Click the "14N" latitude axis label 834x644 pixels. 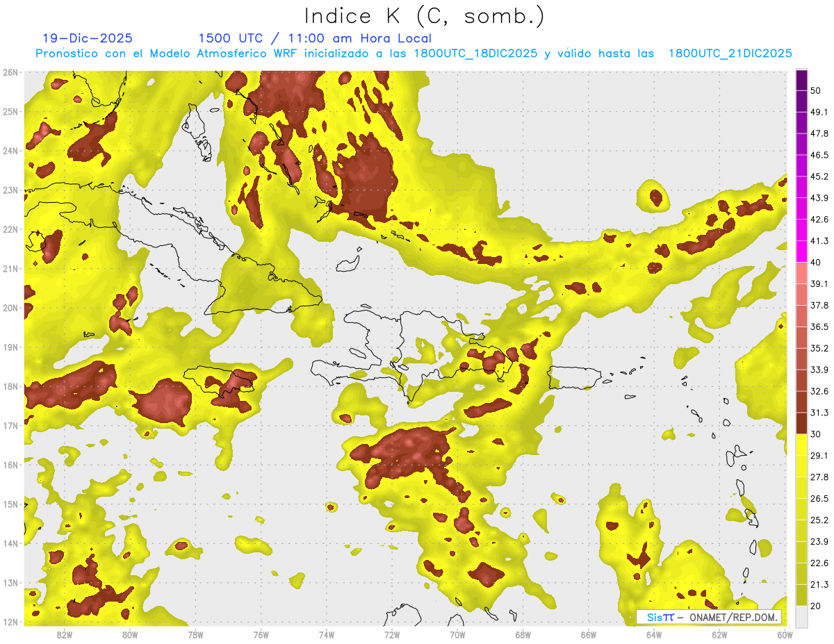coord(10,543)
